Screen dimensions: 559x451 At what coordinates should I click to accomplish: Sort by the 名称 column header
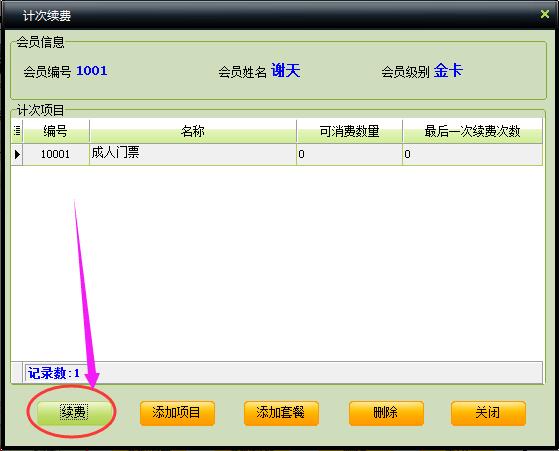click(x=193, y=131)
